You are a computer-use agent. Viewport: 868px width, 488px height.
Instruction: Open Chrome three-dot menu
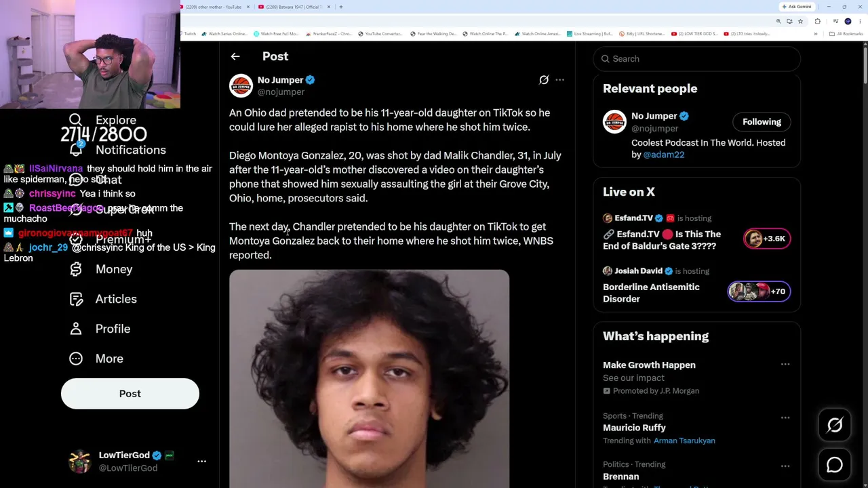tap(859, 21)
